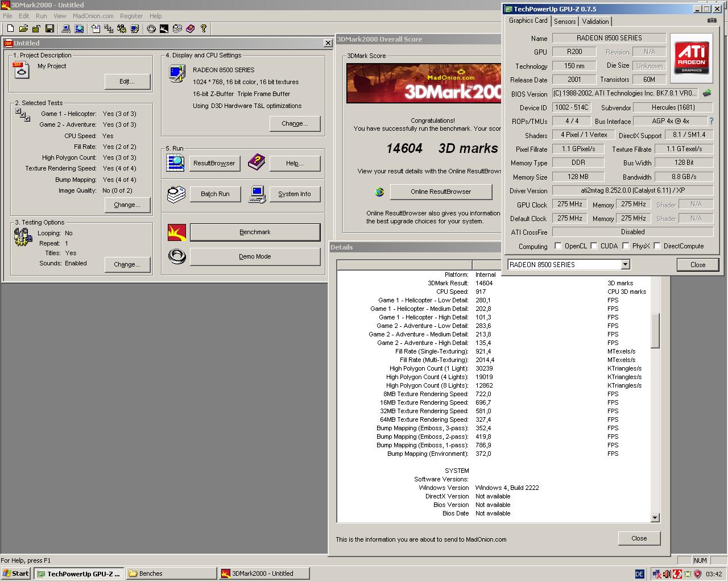The image size is (728, 582).
Task: Click the Batch Run icon in Run panel
Action: pyautogui.click(x=176, y=194)
